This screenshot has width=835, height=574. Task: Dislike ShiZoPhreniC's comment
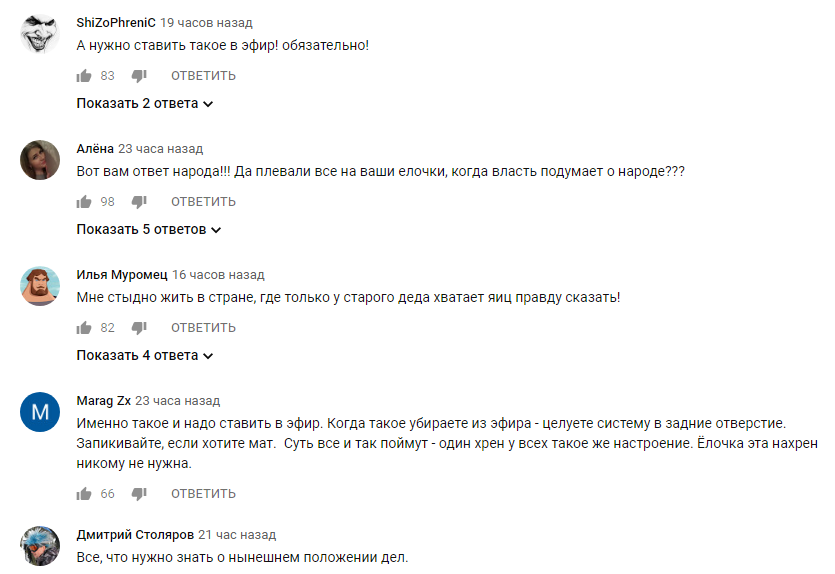point(139,76)
